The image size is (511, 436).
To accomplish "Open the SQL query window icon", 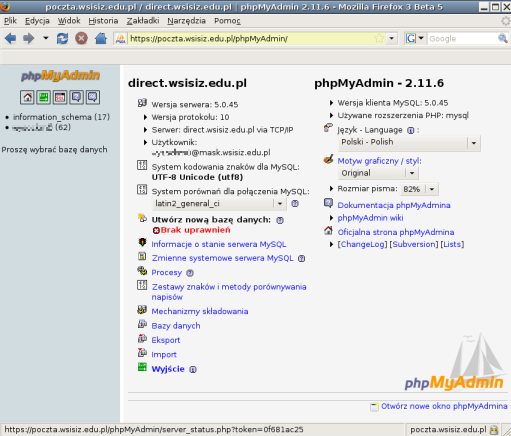I will [x=60, y=97].
